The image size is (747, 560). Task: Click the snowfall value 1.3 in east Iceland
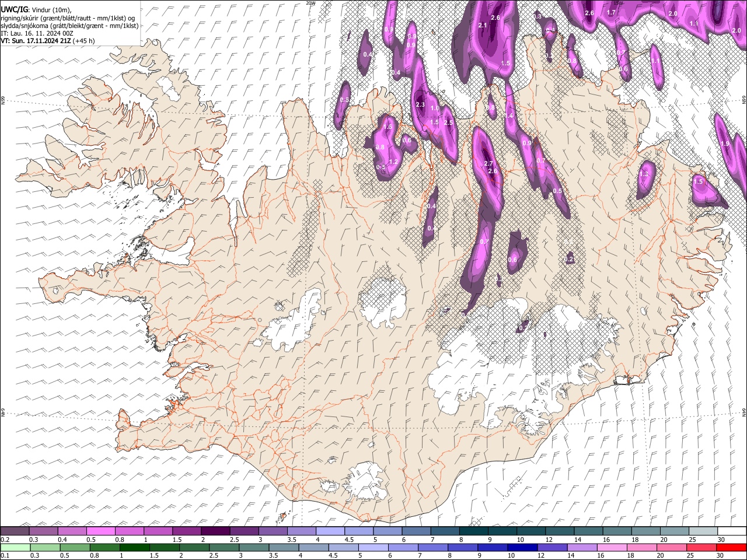coord(644,174)
